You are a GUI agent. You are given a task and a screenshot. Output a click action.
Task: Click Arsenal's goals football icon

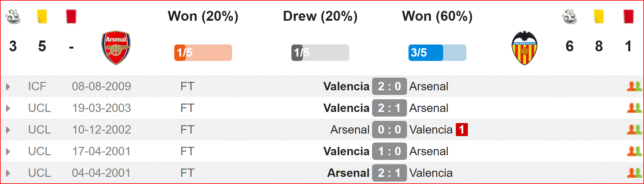[13, 16]
